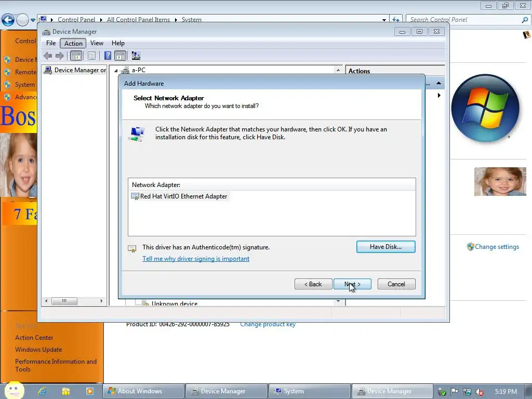532x399 pixels.
Task: Open Windows Explorer folder icon in the taskbar
Action: [65, 391]
